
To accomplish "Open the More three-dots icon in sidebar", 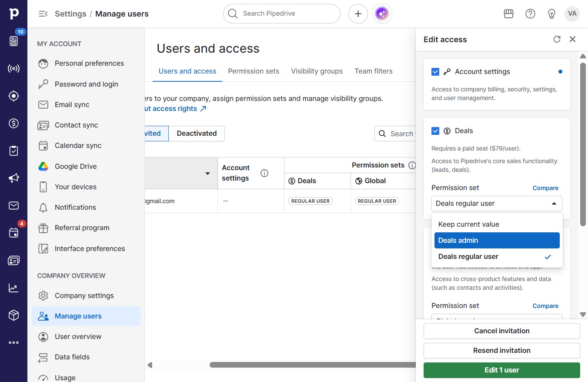I will 14,342.
